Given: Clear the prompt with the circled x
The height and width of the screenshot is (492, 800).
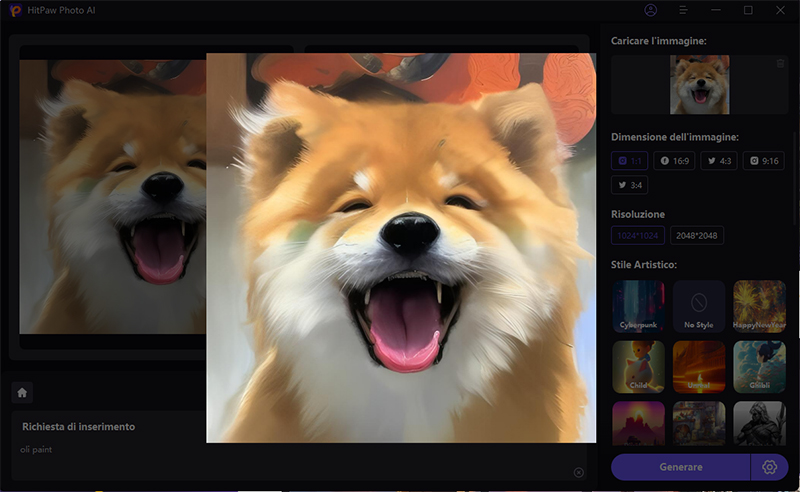Looking at the screenshot, I should click(x=579, y=472).
